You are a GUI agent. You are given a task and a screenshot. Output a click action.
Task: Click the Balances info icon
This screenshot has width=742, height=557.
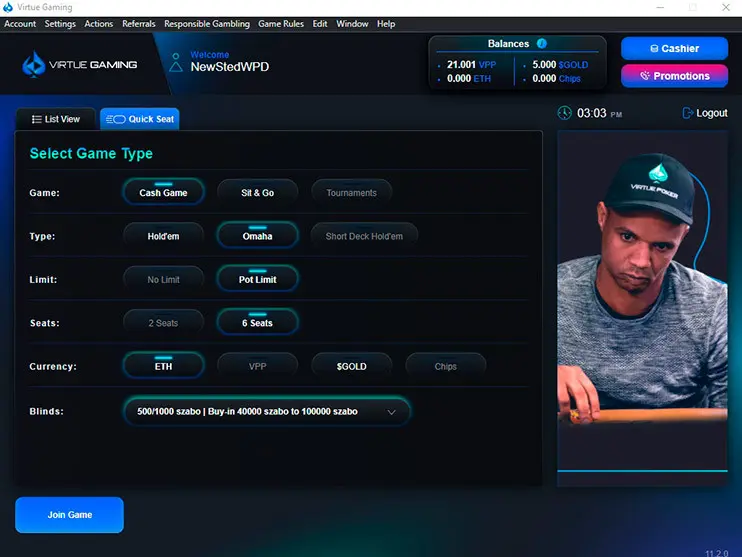coord(542,44)
